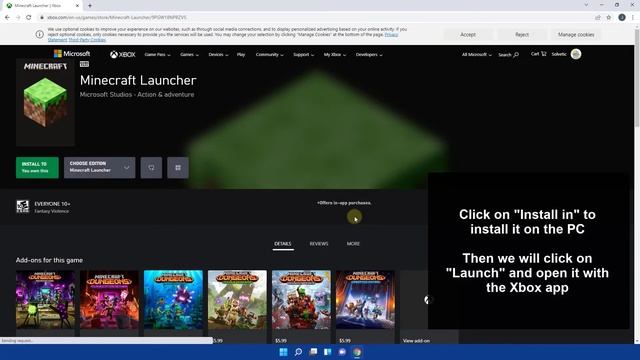The image size is (640, 360).
Task: Open the Chrome three-dot menu
Action: point(633,18)
